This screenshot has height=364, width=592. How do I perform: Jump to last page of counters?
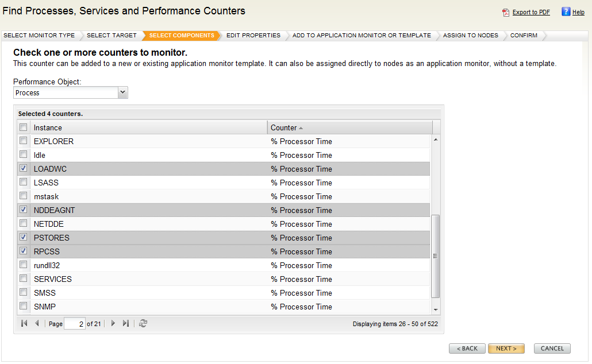point(126,324)
